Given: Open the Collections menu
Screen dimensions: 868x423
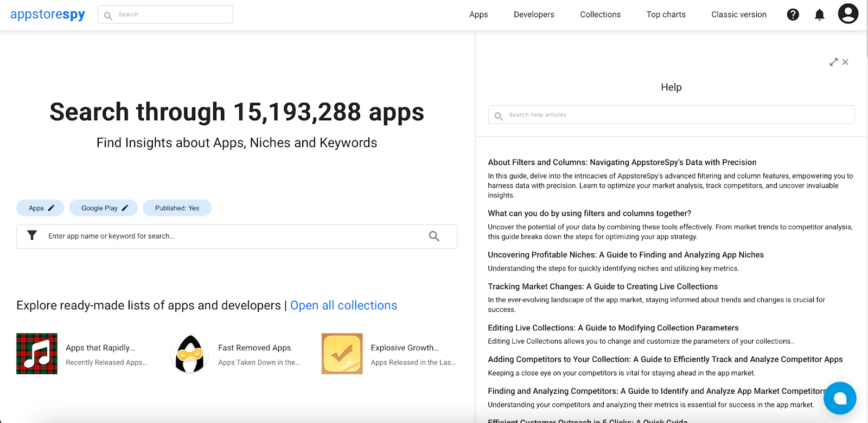Looking at the screenshot, I should coord(600,15).
